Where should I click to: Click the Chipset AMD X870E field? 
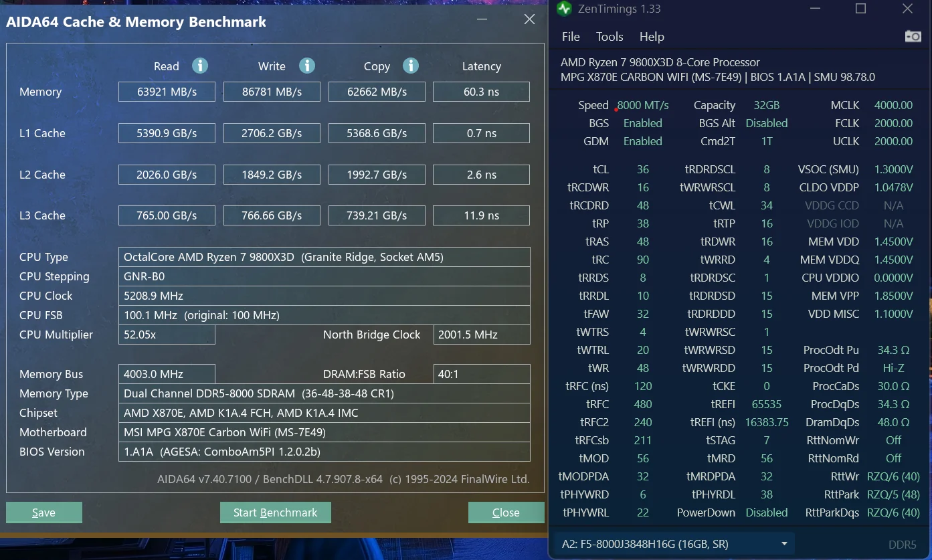(324, 413)
